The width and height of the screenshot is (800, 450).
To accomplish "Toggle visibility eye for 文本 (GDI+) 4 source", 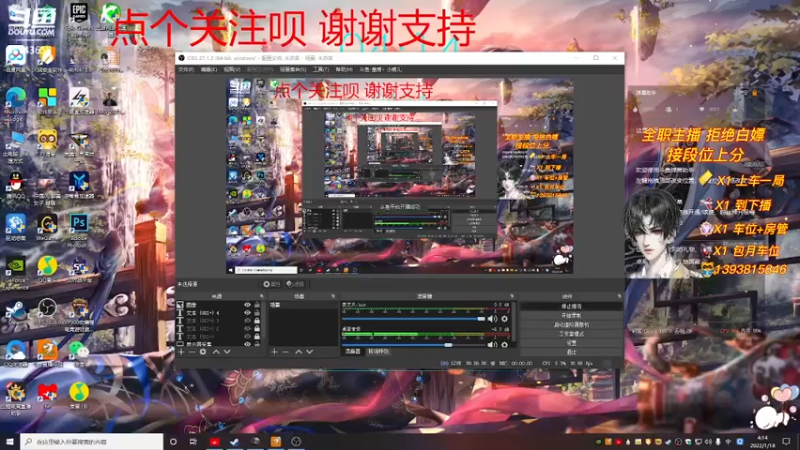I will coord(247,313).
